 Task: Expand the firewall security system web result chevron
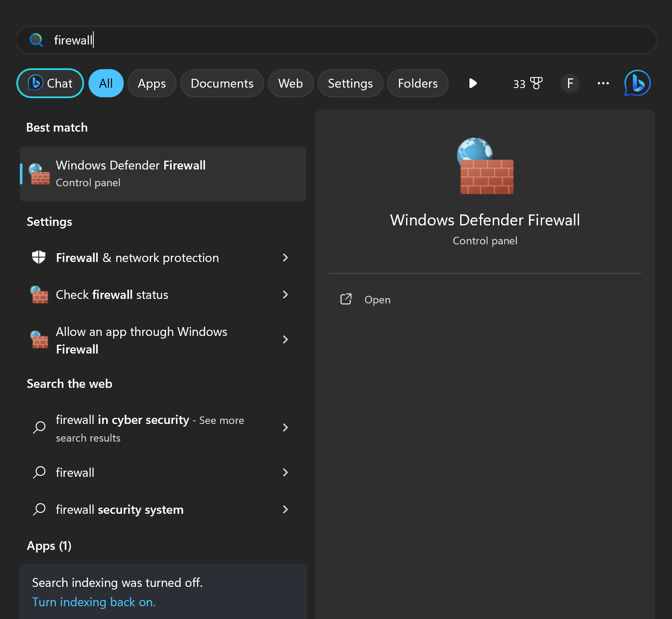click(285, 509)
